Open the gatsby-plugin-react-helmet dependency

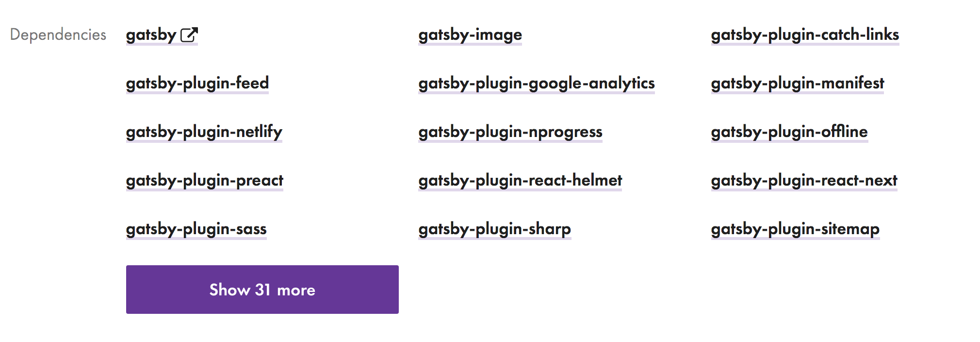tap(521, 181)
